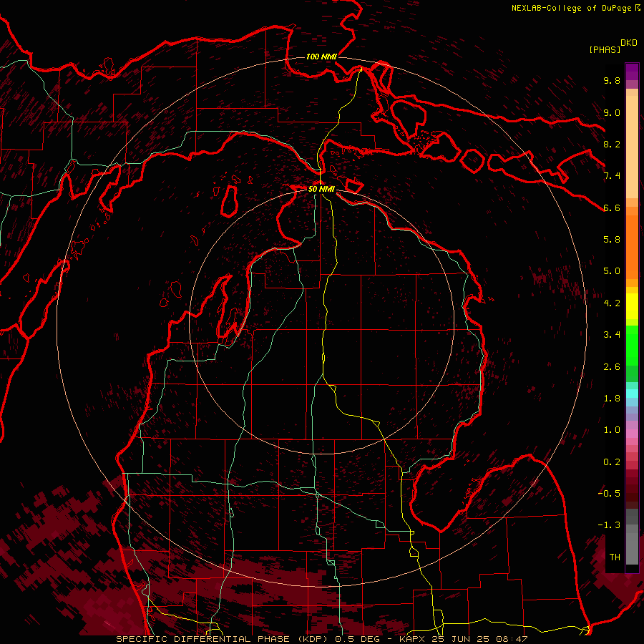Click the 9.0 value on color scale
The height and width of the screenshot is (644, 644).
click(x=612, y=112)
